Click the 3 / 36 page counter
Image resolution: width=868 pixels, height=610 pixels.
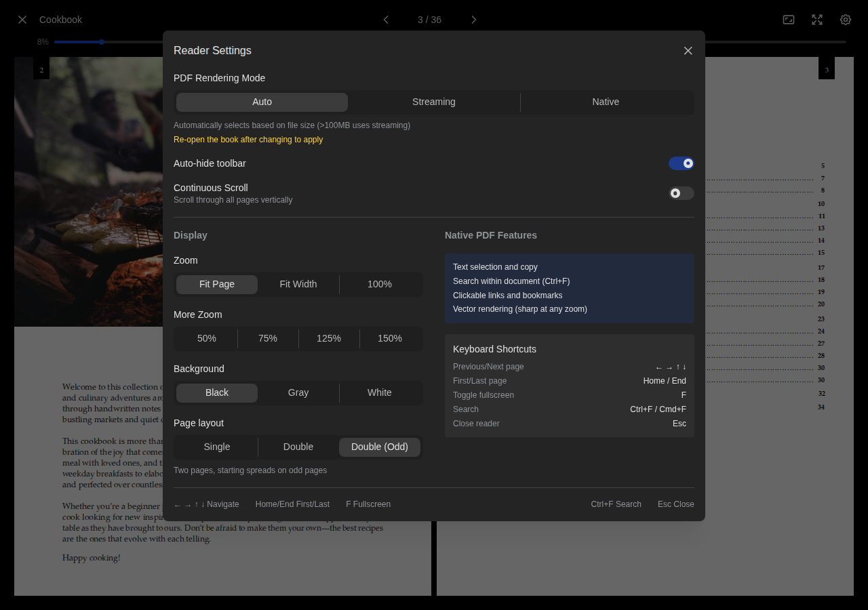pos(429,20)
